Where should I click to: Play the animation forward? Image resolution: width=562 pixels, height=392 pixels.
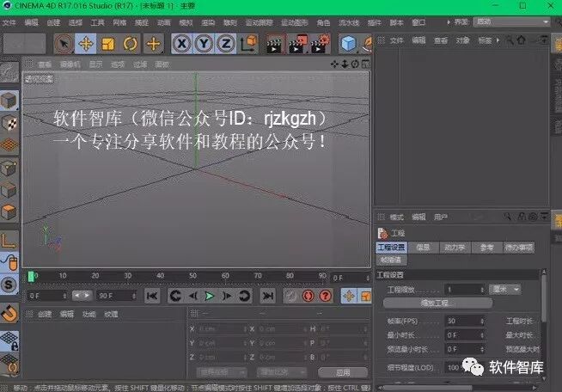tap(210, 296)
